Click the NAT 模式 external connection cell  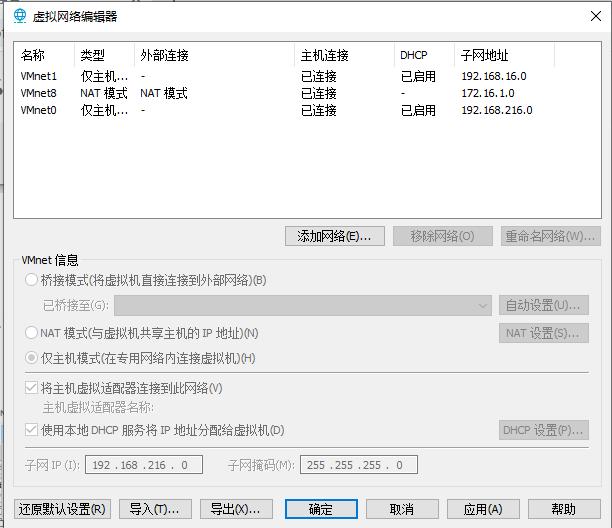(164, 93)
